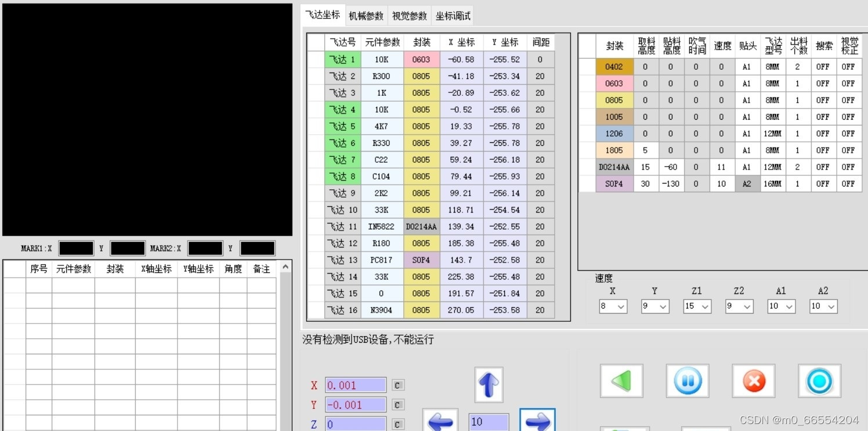The image size is (868, 431).
Task: Click the 16MM feeder type cell
Action: coord(773,184)
